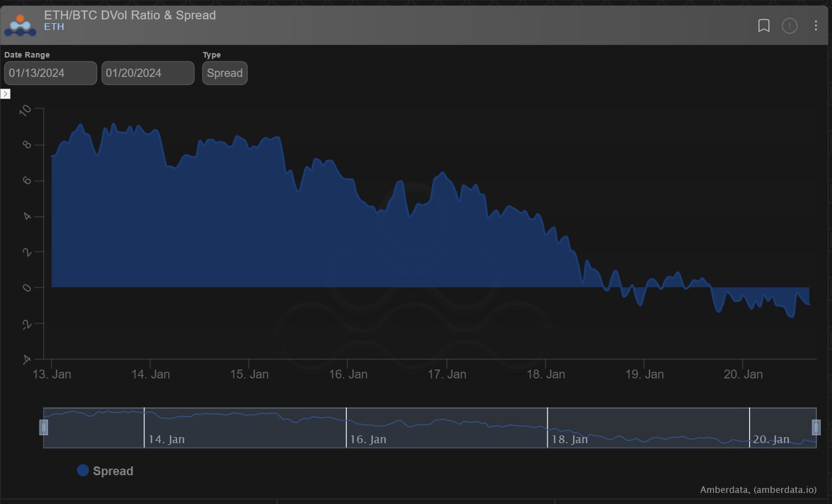Screen dimensions: 832x504
Task: Open the end date picker showing 01/20/2024
Action: pyautogui.click(x=148, y=72)
